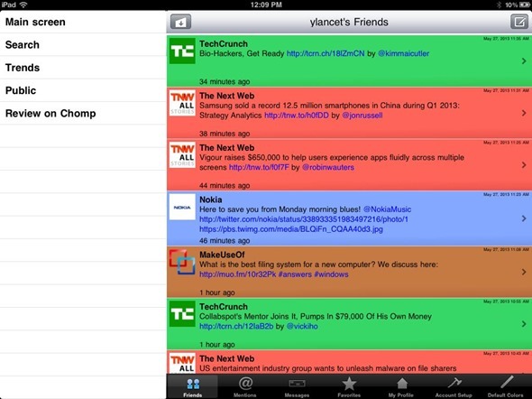Tap the download arrow toolbar icon
Viewport: 532px width, 399px height.
(x=180, y=22)
